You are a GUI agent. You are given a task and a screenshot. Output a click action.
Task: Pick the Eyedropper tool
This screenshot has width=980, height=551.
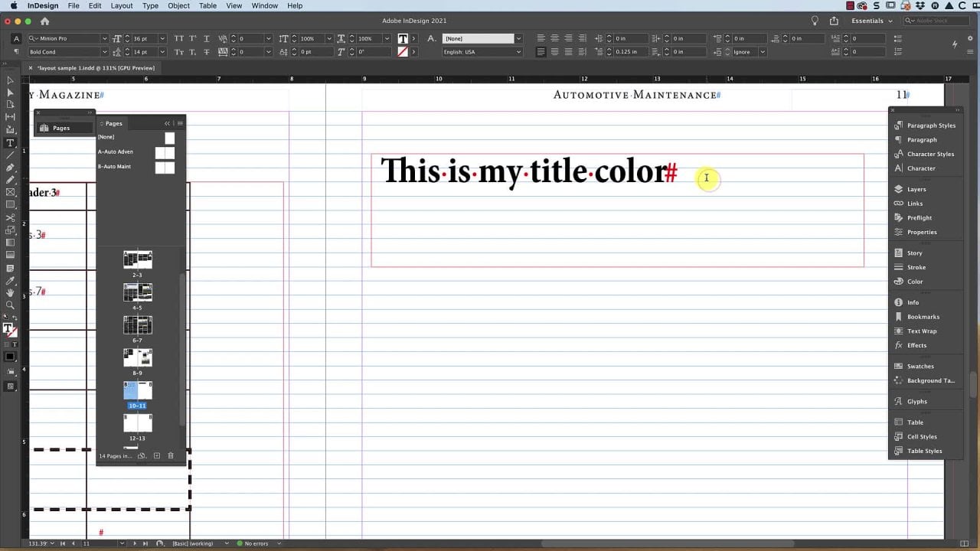(10, 281)
